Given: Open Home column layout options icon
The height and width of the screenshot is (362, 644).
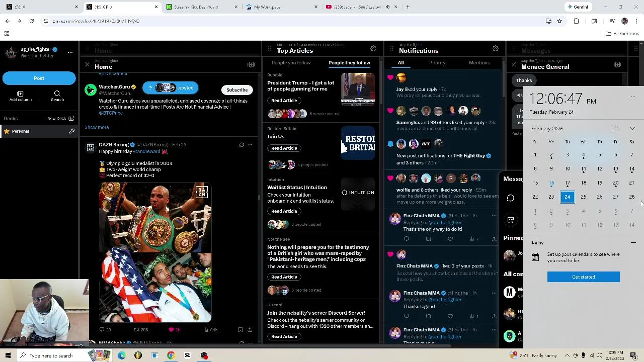Looking at the screenshot, I should click(x=251, y=64).
